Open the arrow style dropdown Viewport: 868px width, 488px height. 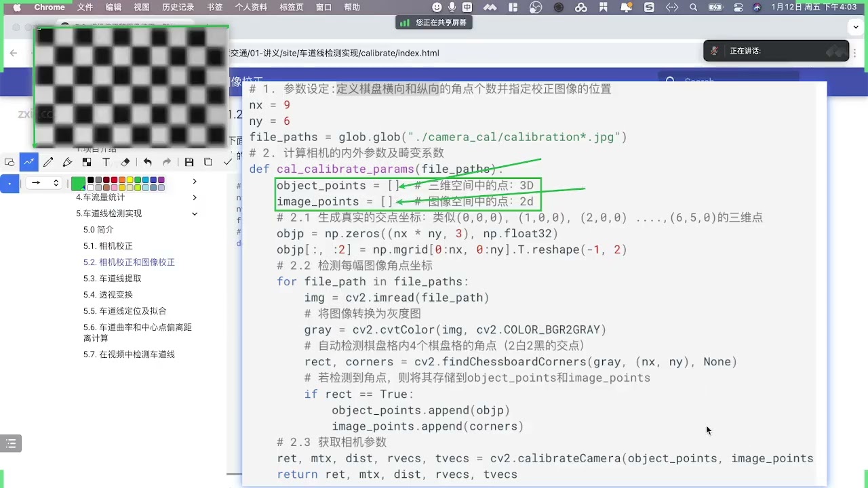coord(43,183)
